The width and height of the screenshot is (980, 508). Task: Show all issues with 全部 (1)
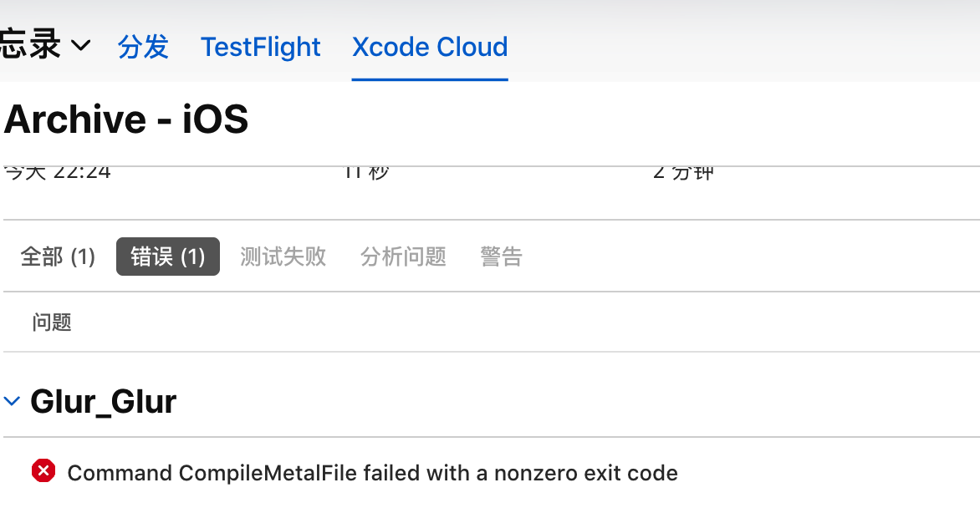coord(58,257)
